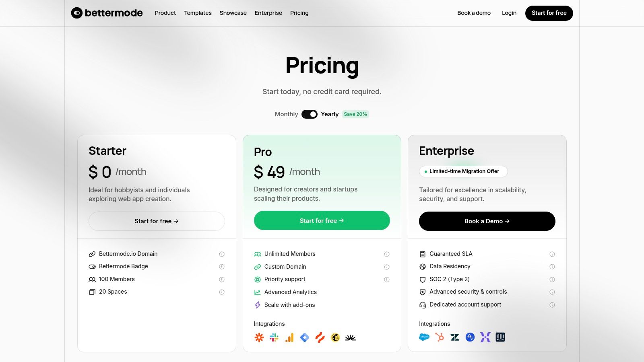This screenshot has height=362, width=644.
Task: Open the Google Analytics integration icon
Action: click(289, 337)
